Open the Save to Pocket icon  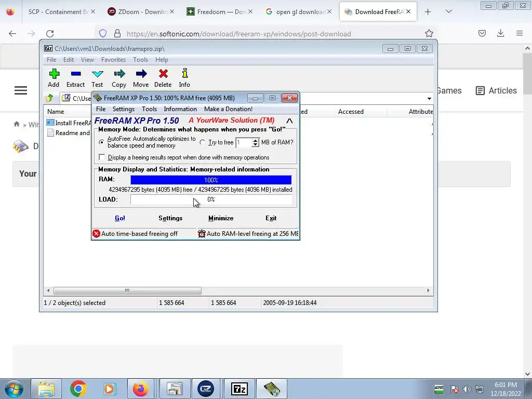pyautogui.click(x=482, y=33)
